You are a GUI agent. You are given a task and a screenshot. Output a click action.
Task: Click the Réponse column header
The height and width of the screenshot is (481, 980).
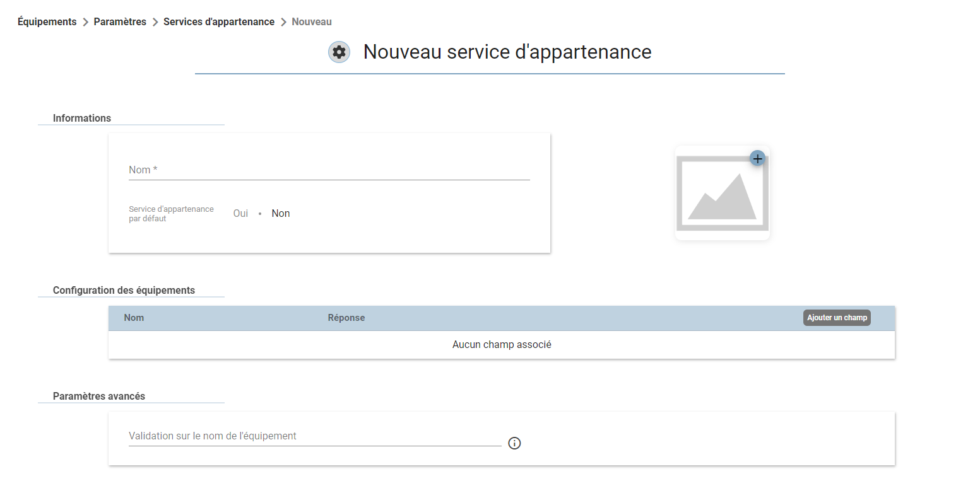346,318
